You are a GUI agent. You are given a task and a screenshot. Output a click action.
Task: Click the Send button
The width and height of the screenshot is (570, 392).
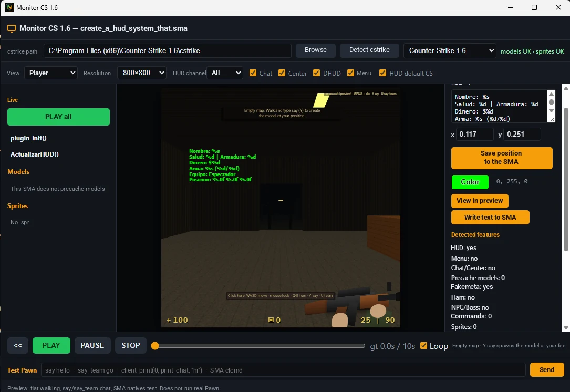point(547,369)
